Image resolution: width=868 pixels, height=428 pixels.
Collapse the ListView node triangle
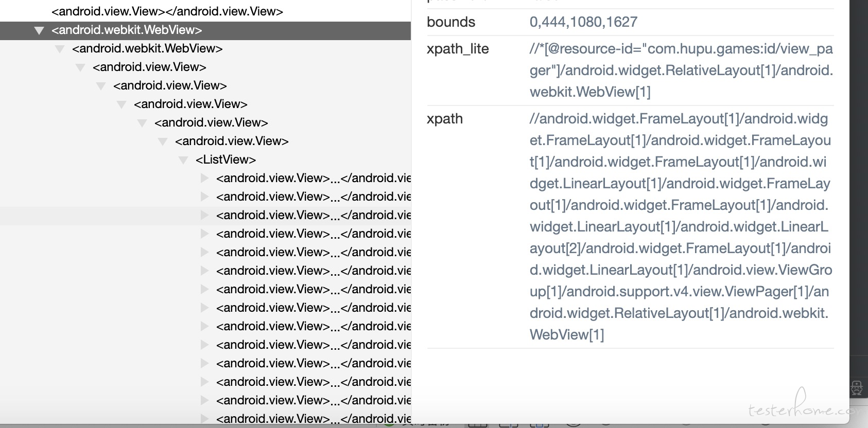click(183, 160)
